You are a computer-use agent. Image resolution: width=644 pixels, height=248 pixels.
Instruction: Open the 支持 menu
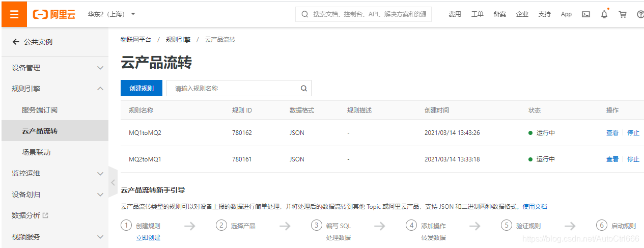click(x=544, y=14)
